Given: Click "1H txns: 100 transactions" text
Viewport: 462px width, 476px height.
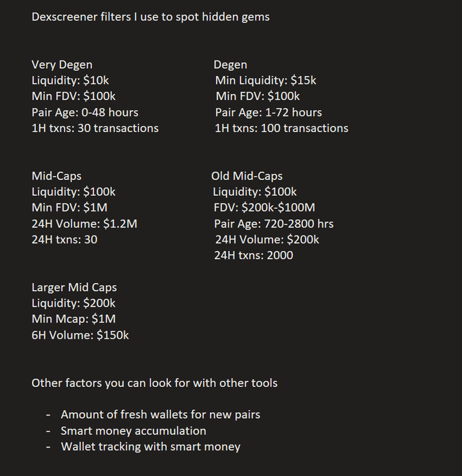Looking at the screenshot, I should (281, 128).
